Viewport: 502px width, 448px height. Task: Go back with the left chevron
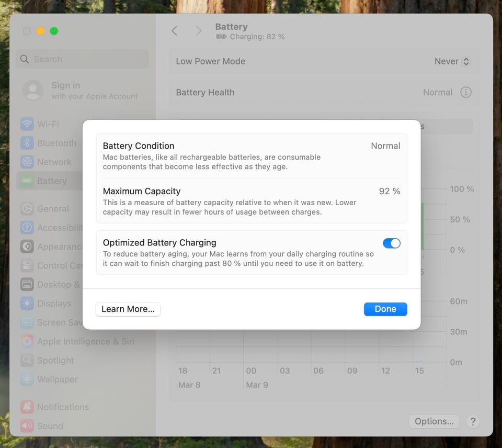pos(175,31)
